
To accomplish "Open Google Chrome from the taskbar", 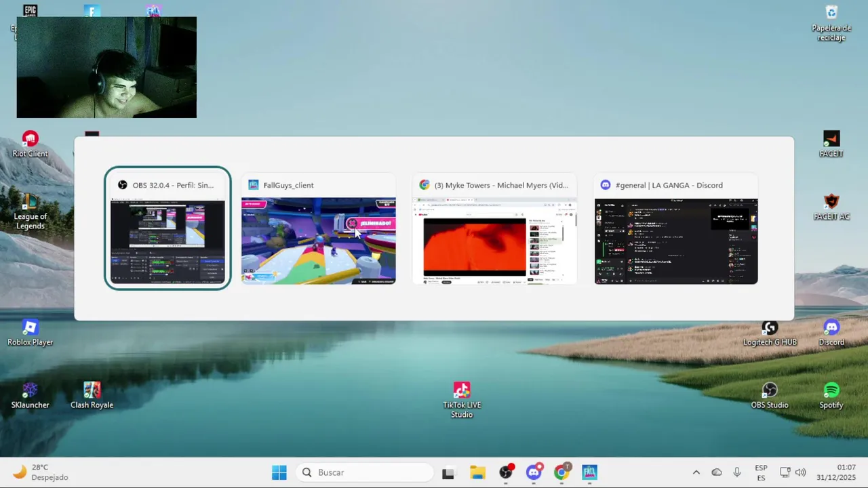I will coord(561,472).
